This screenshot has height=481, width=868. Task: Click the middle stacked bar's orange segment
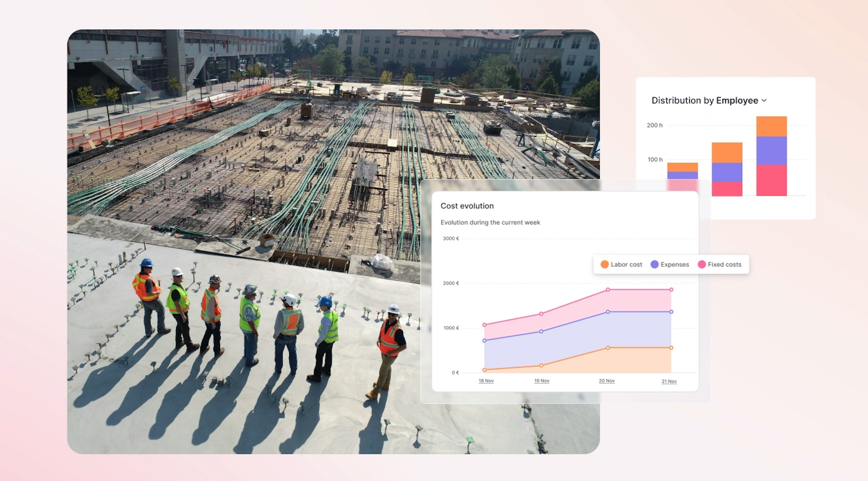coord(727,153)
